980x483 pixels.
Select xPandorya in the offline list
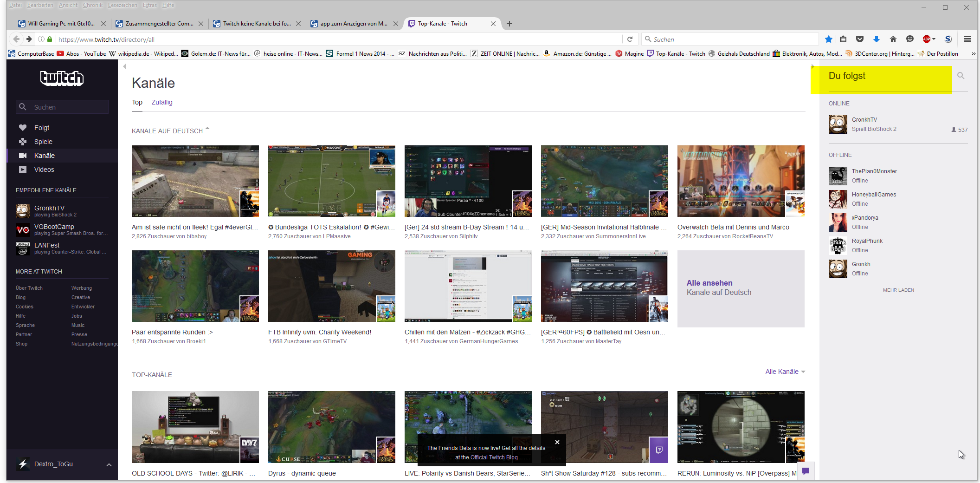tap(898, 222)
